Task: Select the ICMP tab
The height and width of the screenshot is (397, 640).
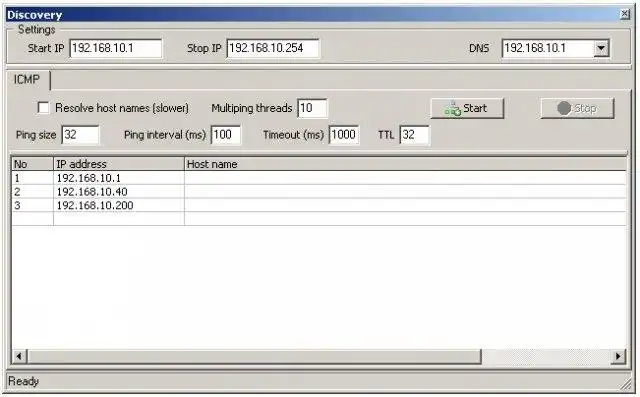Action: pos(27,79)
